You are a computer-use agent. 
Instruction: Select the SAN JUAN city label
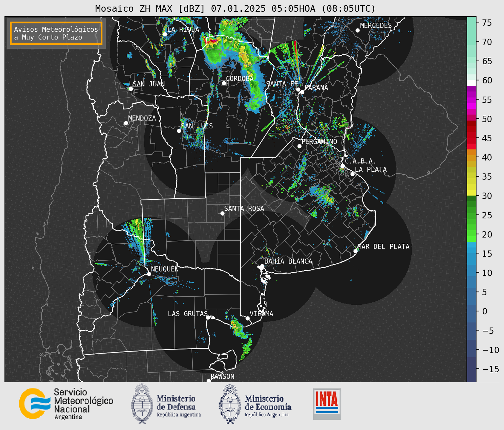click(149, 84)
